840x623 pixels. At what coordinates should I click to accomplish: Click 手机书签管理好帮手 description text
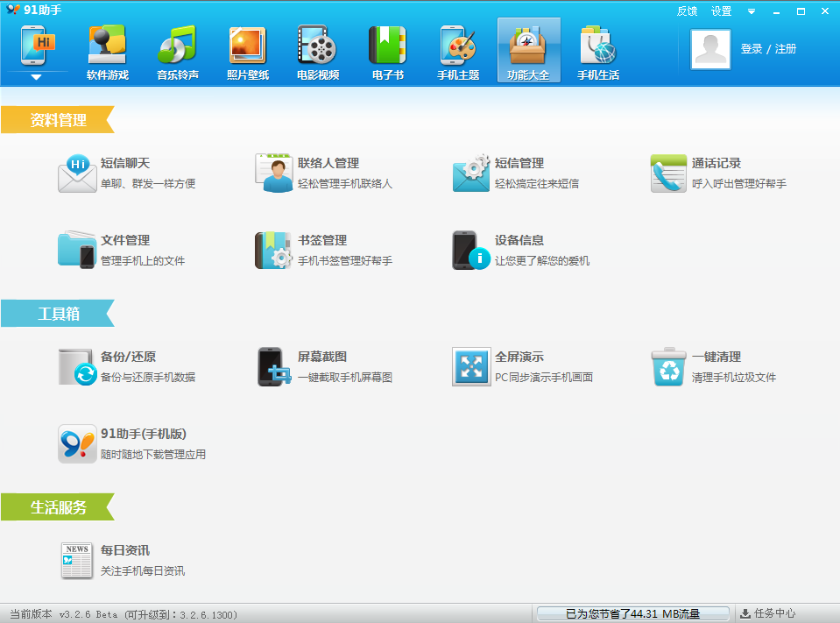coord(345,261)
